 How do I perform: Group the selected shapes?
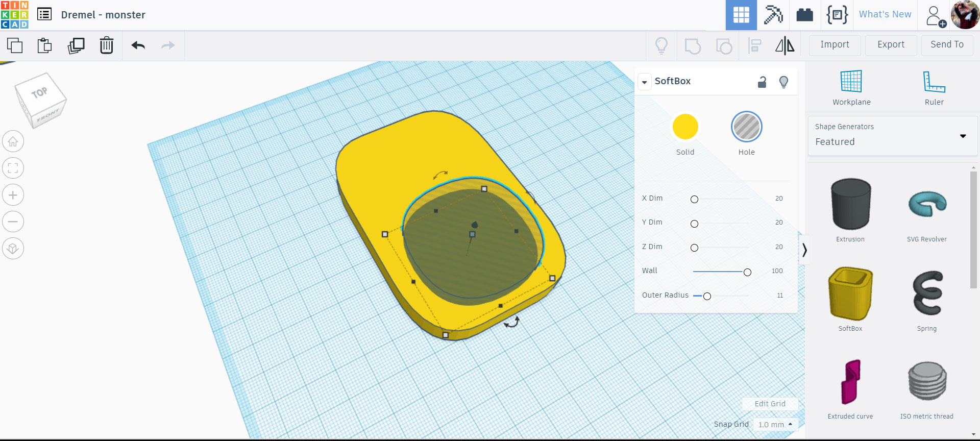click(693, 46)
